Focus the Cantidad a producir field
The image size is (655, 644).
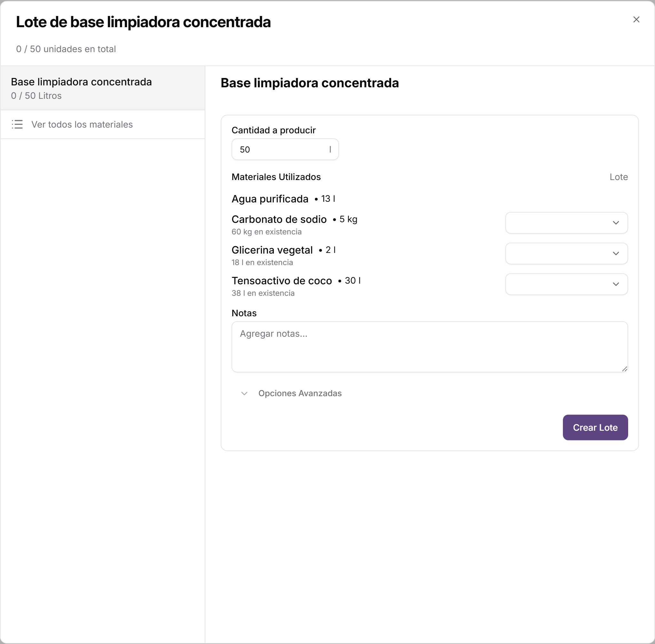click(x=285, y=149)
